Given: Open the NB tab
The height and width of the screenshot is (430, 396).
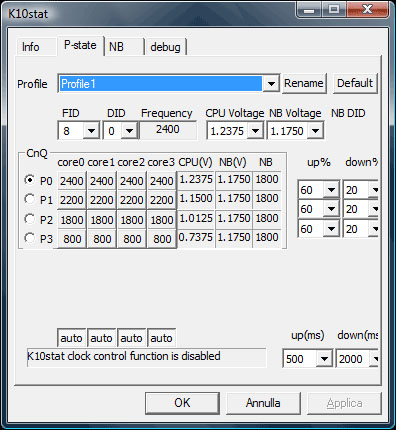Looking at the screenshot, I should coord(124,47).
